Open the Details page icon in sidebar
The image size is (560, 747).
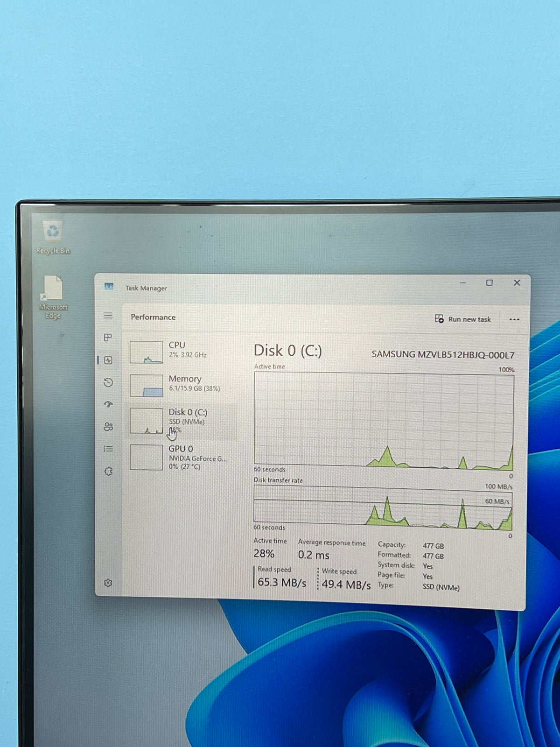coord(108,449)
